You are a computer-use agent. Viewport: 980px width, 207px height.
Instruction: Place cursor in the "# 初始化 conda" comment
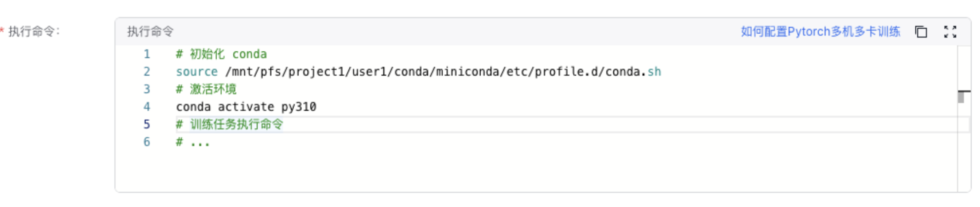click(222, 54)
